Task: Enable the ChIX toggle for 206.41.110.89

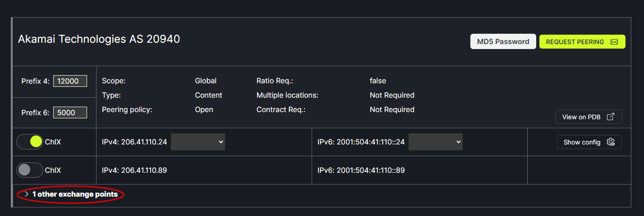Action: (30, 170)
